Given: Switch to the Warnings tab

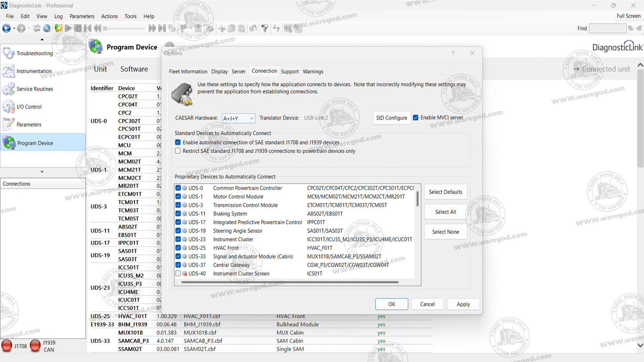Looking at the screenshot, I should (x=313, y=71).
